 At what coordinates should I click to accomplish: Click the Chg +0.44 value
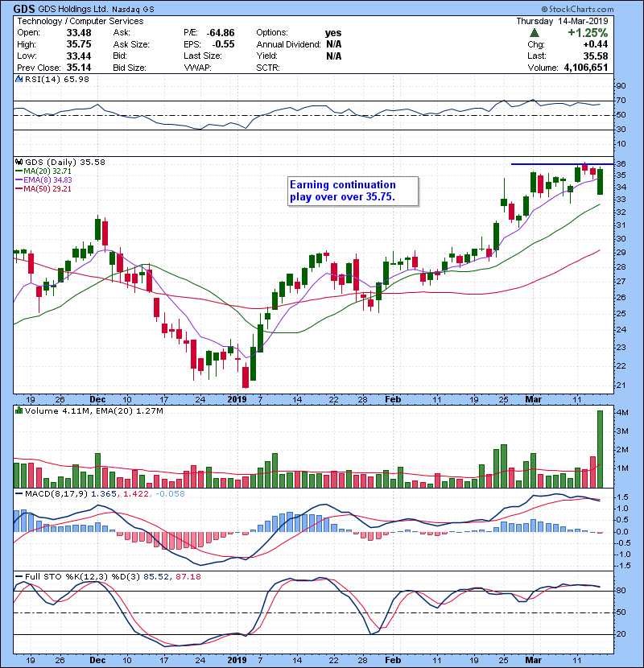[596, 44]
